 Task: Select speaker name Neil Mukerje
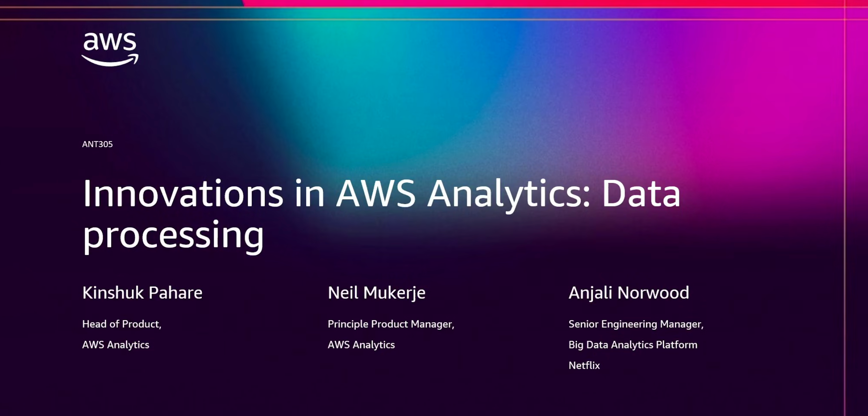(x=376, y=293)
